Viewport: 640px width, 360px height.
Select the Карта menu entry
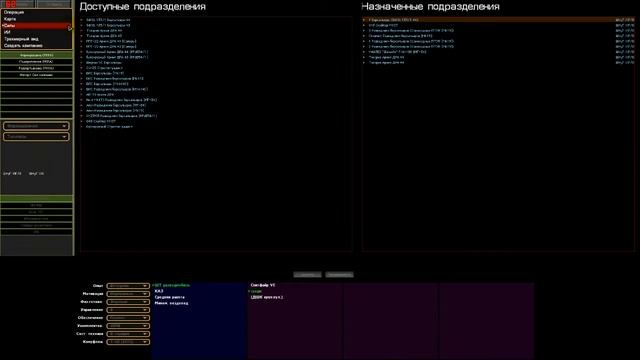point(36,19)
